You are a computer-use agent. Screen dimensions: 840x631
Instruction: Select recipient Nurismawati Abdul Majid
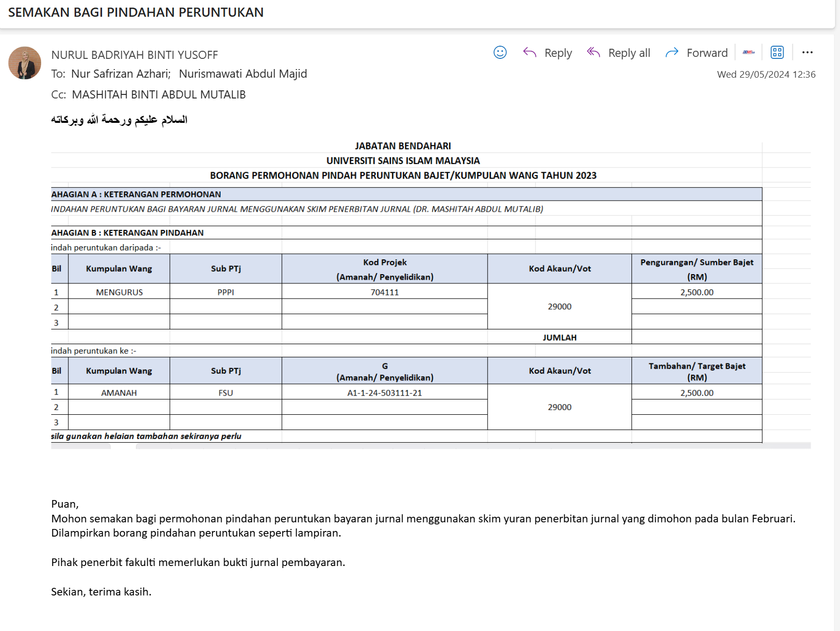(x=243, y=74)
